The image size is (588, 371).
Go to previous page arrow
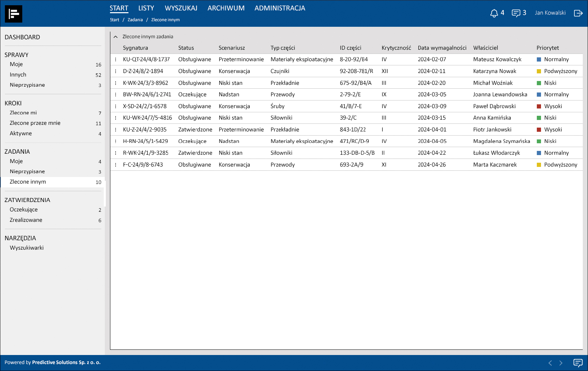(550, 363)
